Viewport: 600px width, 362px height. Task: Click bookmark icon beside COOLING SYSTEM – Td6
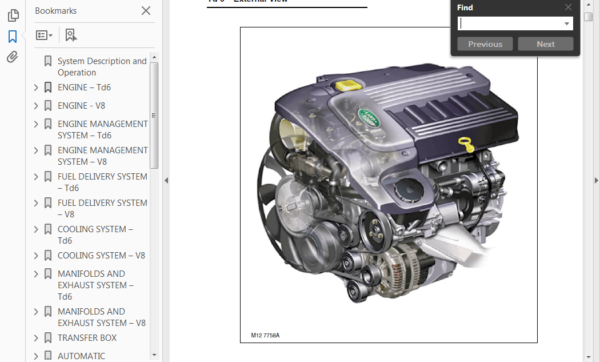click(48, 229)
